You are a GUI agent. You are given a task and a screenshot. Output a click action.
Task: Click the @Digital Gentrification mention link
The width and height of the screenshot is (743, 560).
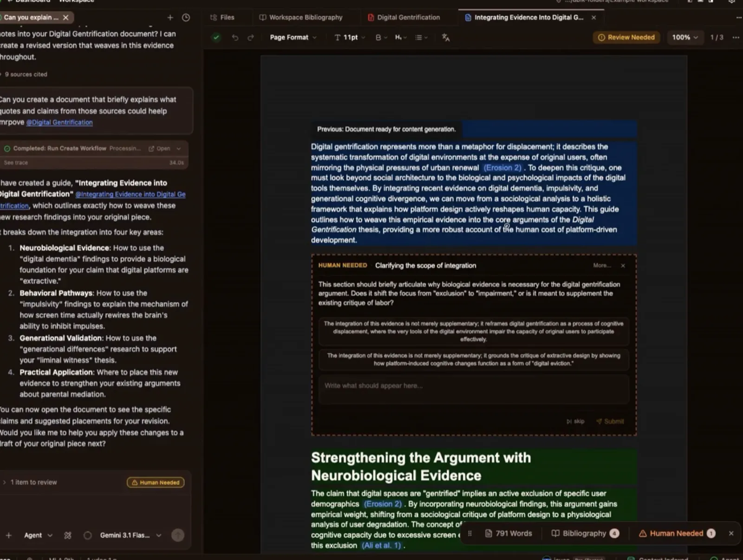point(59,123)
